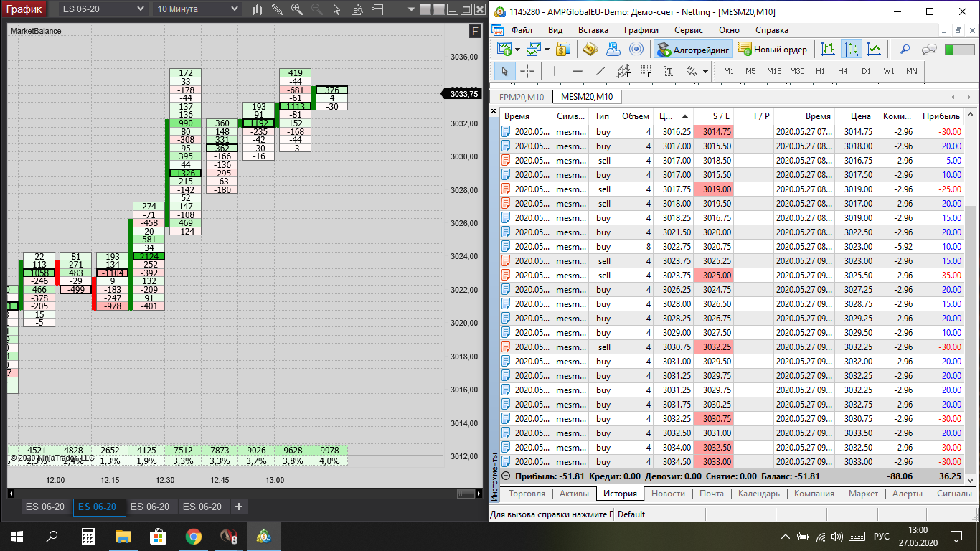The height and width of the screenshot is (551, 980).
Task: Select the equidistant channel tool
Action: point(623,71)
